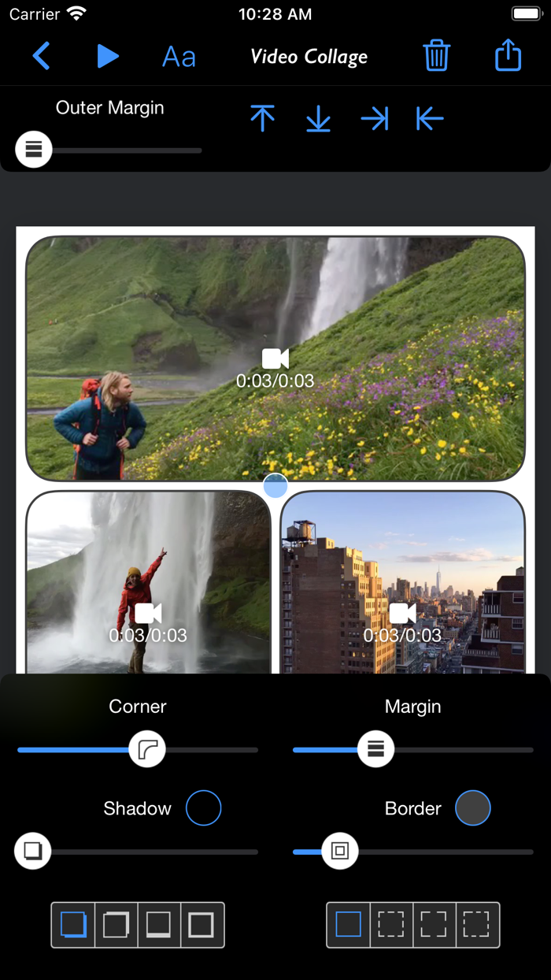Select the city skyline video cell
The image size is (551, 980).
coord(402,582)
